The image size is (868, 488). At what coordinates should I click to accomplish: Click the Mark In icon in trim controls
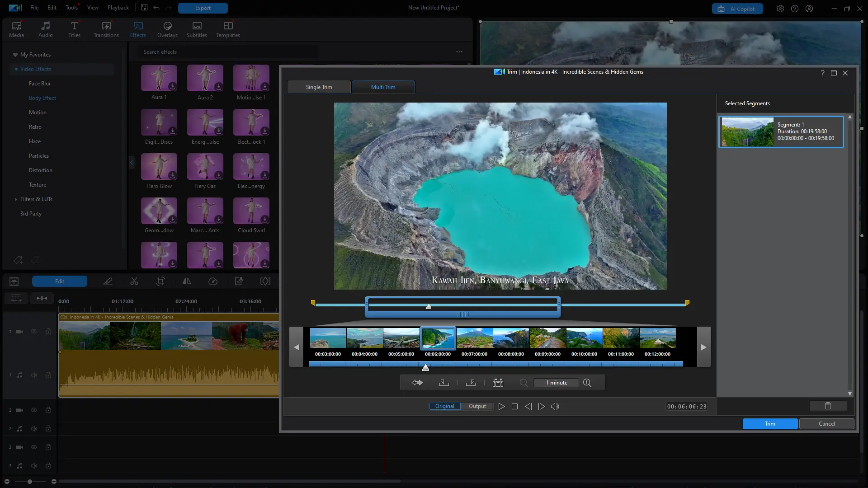[444, 383]
